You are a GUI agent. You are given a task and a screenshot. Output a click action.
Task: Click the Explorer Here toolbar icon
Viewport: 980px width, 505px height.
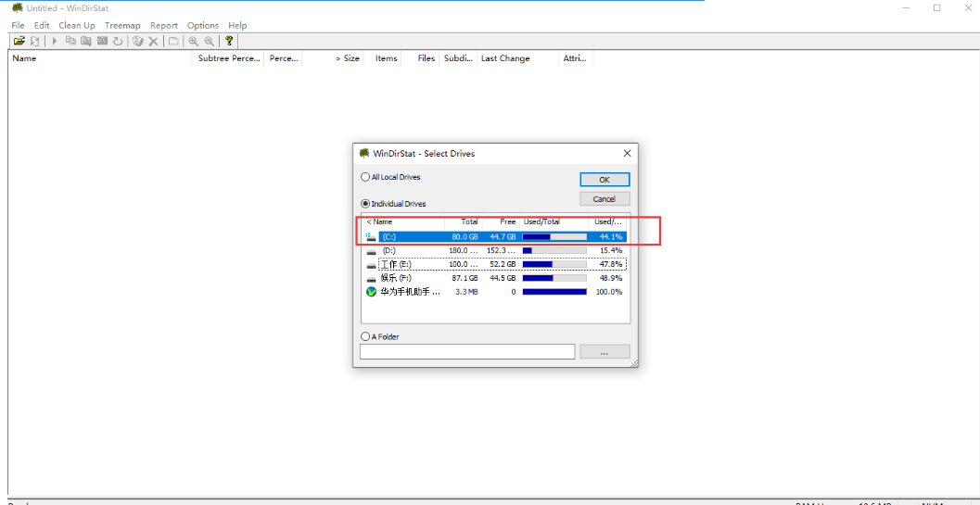tap(86, 41)
